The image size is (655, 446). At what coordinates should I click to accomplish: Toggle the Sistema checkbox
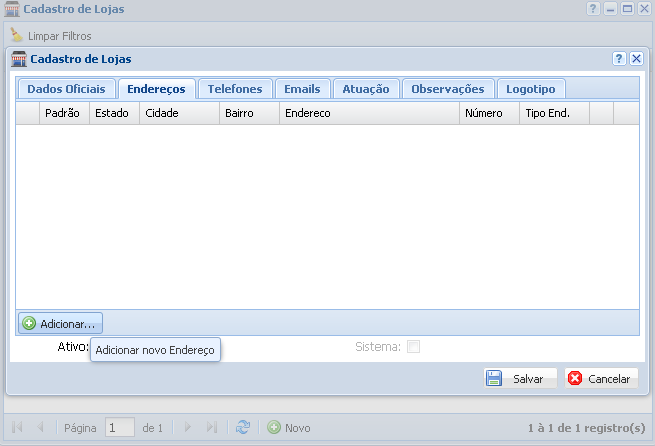(413, 347)
